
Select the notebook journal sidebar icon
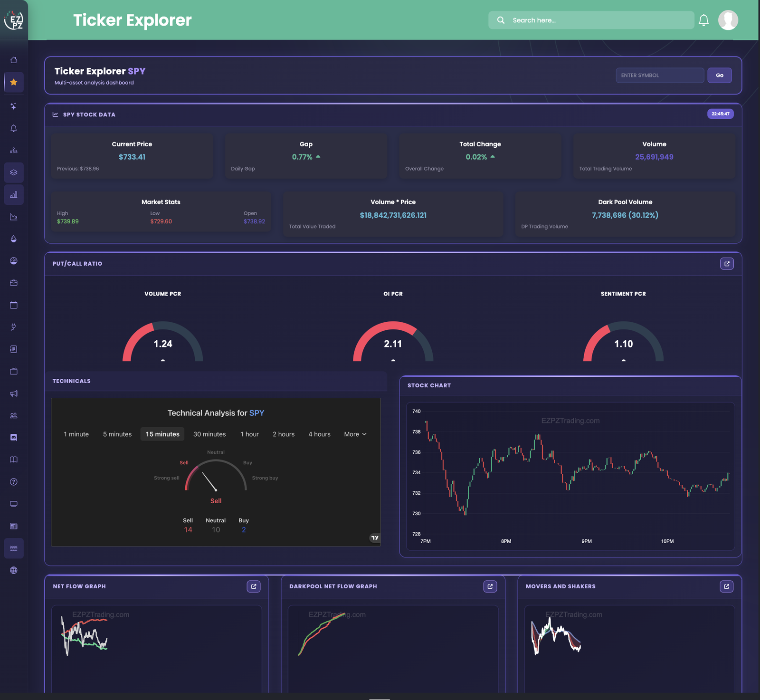pyautogui.click(x=14, y=349)
